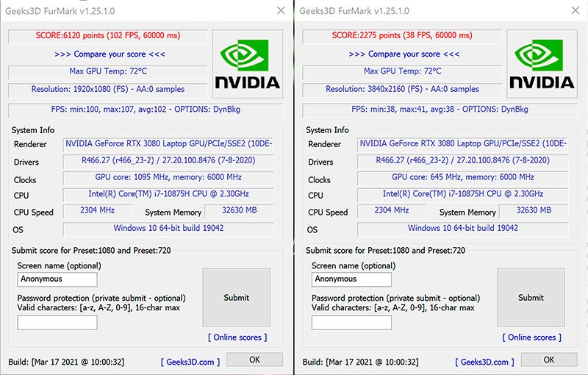Image resolution: width=588 pixels, height=375 pixels.
Task: Click OK in the left FurMark window
Action: [254, 360]
